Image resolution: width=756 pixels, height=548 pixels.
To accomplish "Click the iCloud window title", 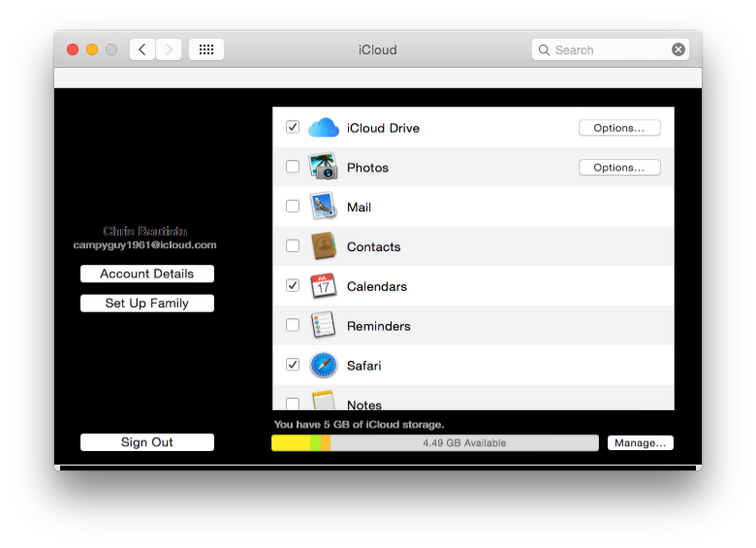I will pyautogui.click(x=378, y=49).
